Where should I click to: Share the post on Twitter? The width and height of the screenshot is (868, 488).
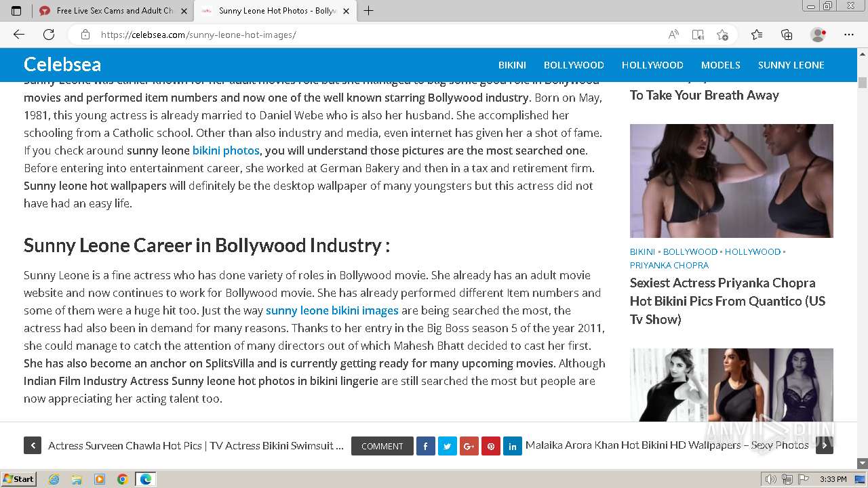pos(448,446)
